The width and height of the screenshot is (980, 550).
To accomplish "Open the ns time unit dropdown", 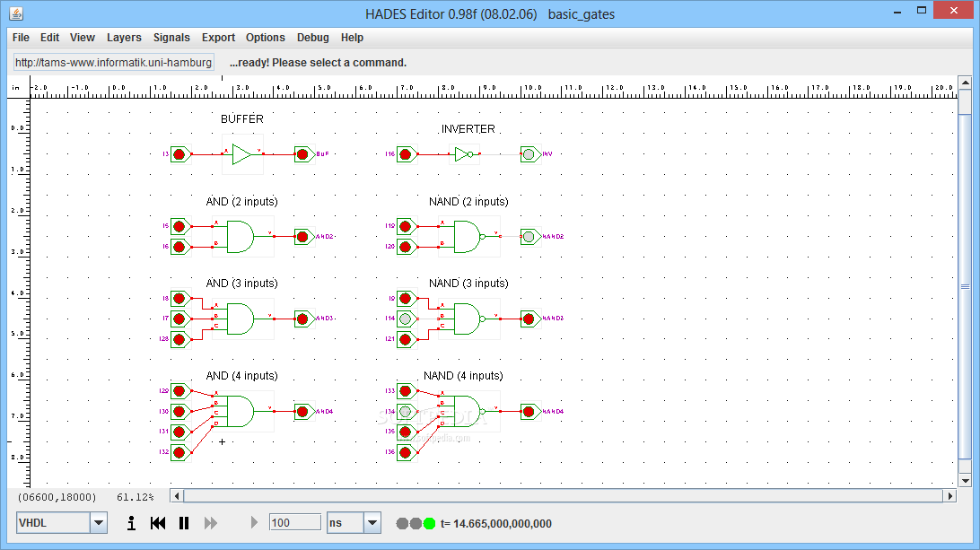I will pyautogui.click(x=372, y=523).
